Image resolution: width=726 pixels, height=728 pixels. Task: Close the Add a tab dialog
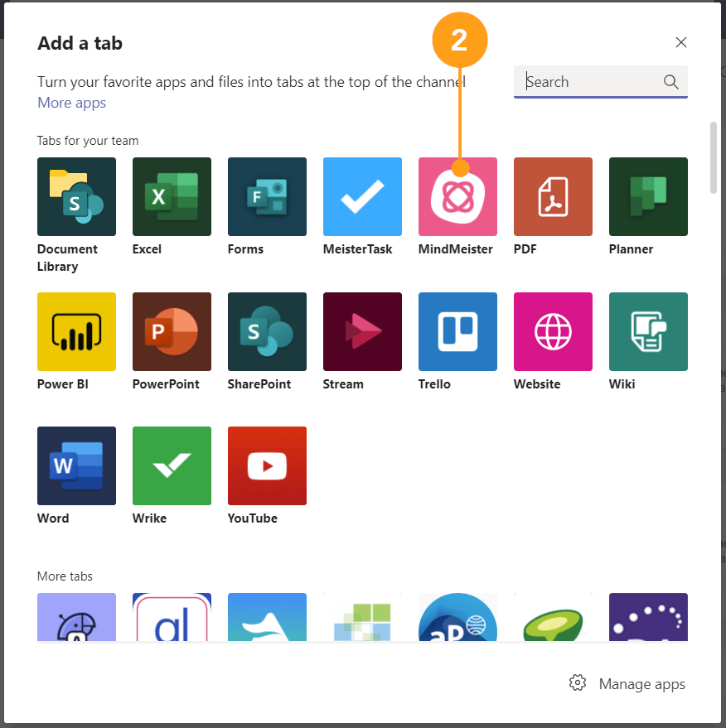[681, 42]
